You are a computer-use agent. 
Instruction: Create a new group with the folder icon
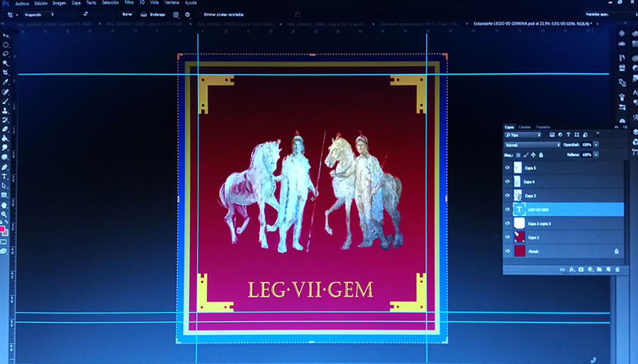pos(599,270)
